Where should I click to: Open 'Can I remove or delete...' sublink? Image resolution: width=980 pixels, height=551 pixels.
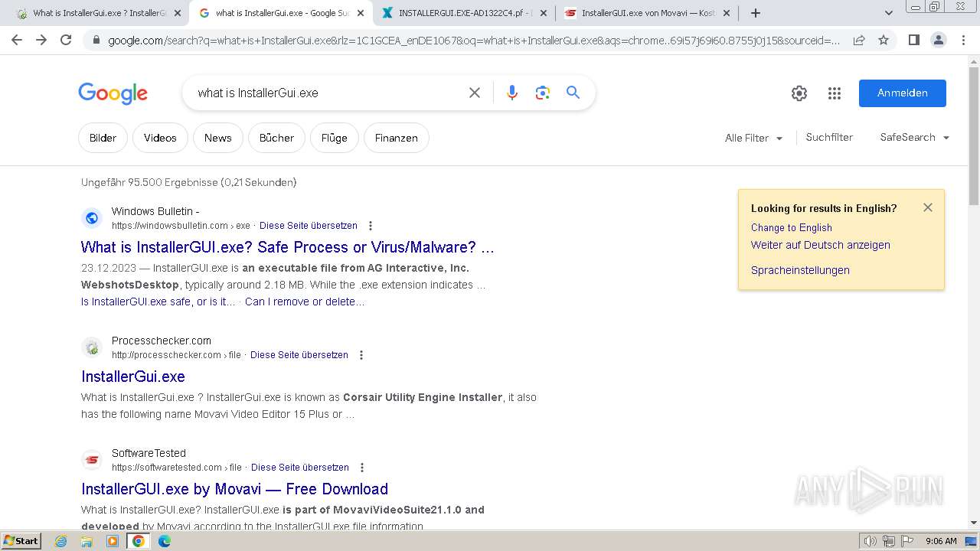coord(305,302)
